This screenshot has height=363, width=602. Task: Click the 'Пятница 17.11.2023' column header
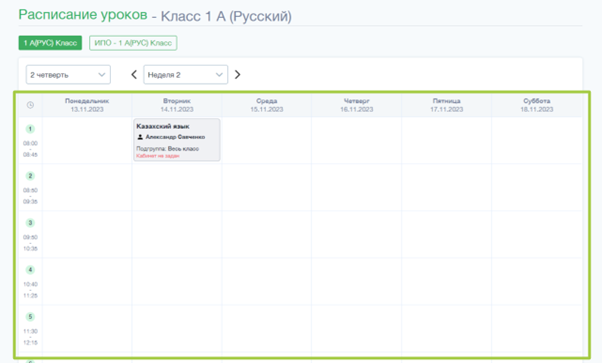pyautogui.click(x=447, y=105)
